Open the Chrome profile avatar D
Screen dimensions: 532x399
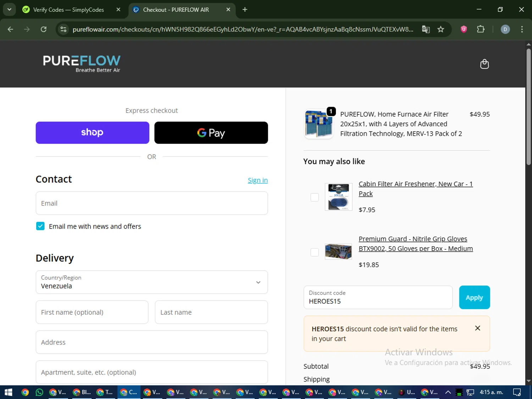[505, 29]
